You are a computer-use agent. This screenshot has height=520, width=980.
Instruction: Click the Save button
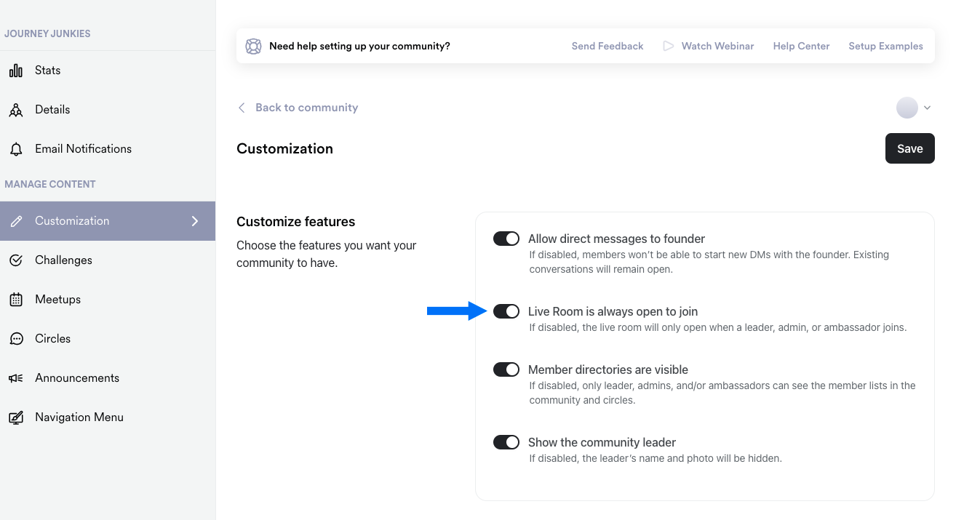tap(909, 148)
